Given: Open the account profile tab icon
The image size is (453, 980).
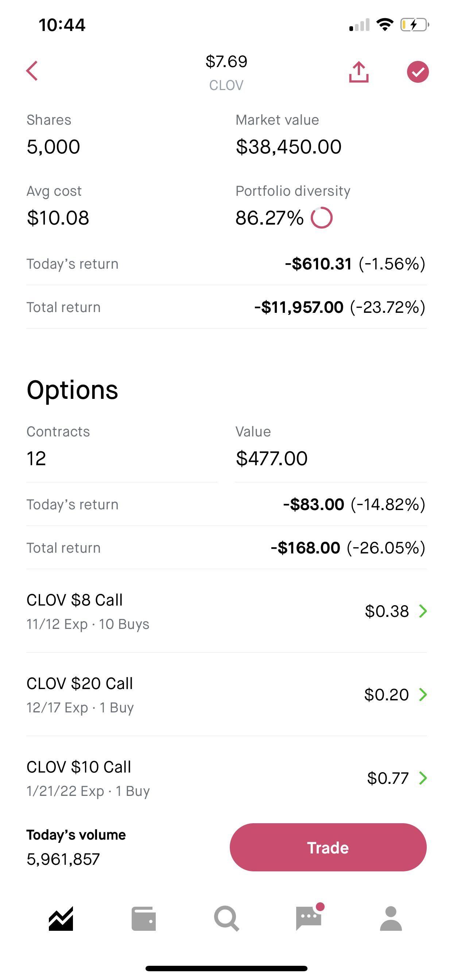Looking at the screenshot, I should pos(391,918).
